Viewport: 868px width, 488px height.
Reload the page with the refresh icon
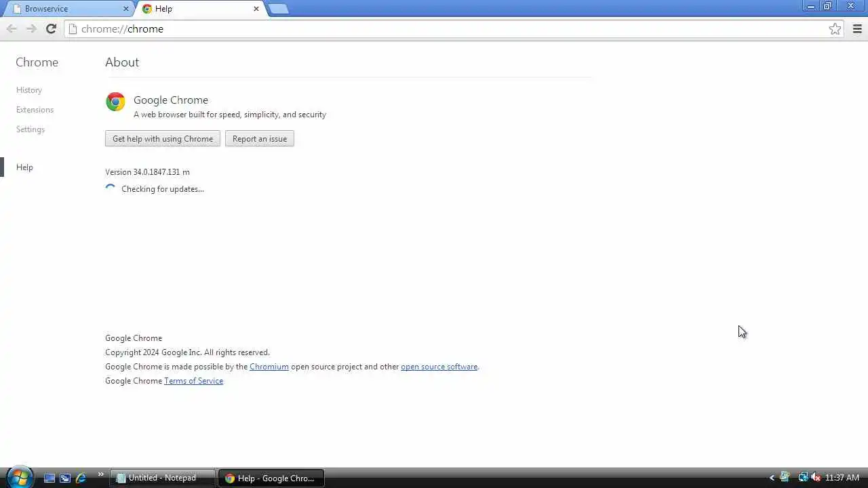pyautogui.click(x=51, y=28)
